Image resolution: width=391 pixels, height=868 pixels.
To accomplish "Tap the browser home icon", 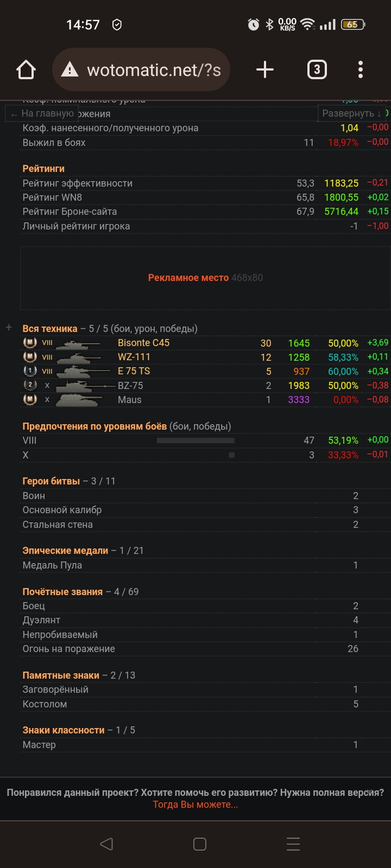I will tap(26, 70).
